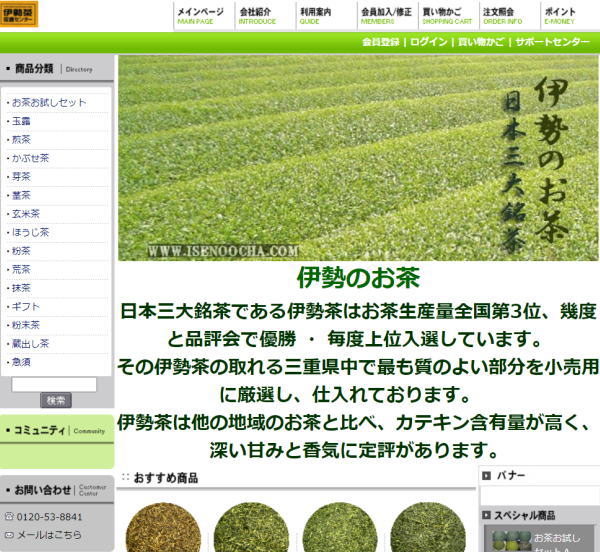Click the telephone icon beside 0120-53-8841
600x552 pixels.
(9, 517)
